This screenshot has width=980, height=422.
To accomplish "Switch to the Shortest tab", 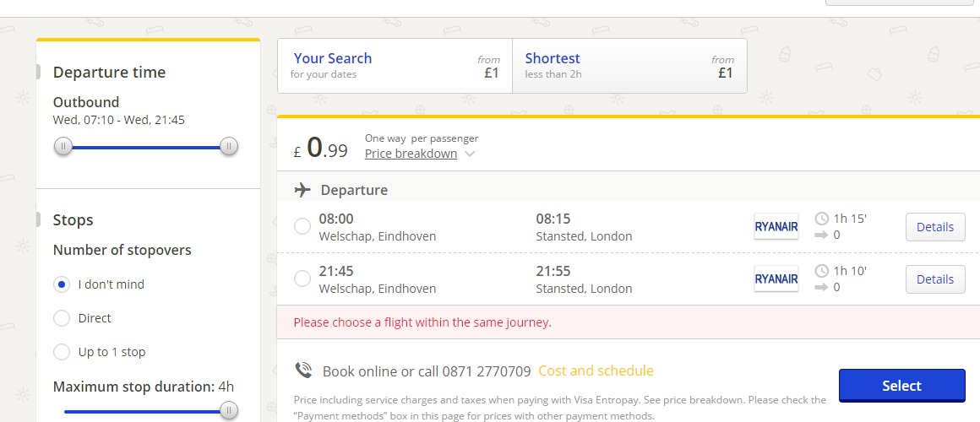I will coord(629,66).
